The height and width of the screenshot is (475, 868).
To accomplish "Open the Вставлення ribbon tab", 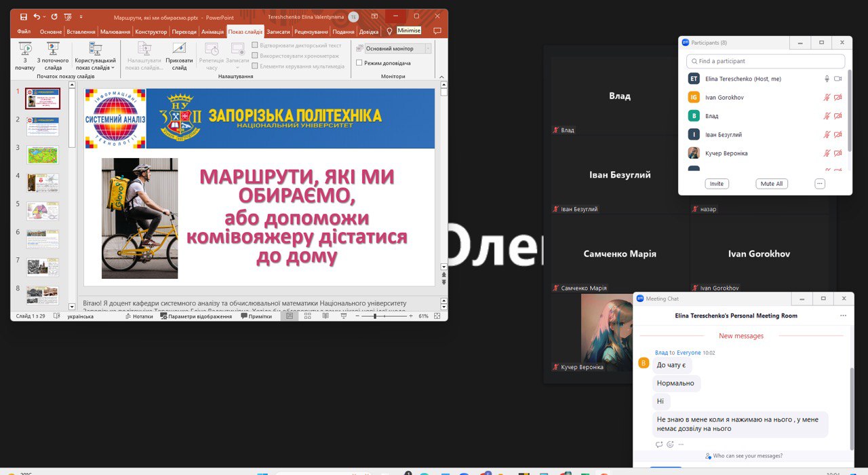I will (81, 32).
